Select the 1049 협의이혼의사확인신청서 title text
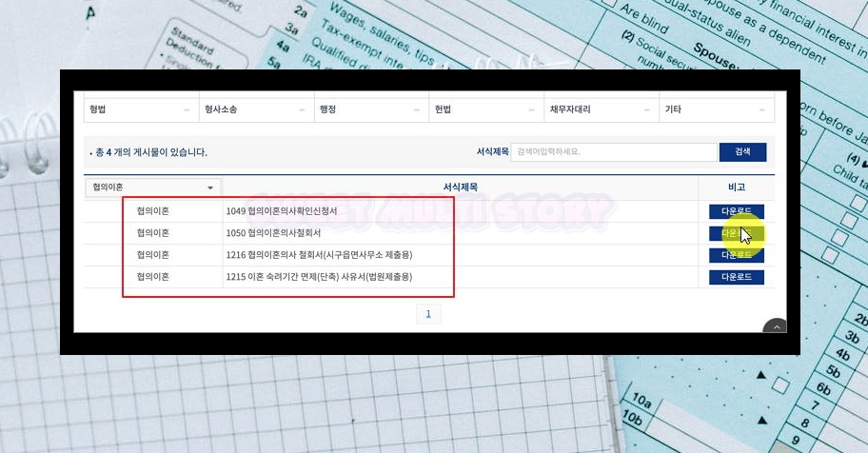This screenshot has height=453, width=868. (x=281, y=211)
